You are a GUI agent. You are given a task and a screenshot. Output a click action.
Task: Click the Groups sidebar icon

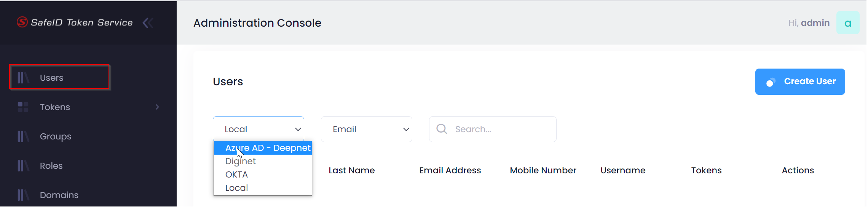23,136
